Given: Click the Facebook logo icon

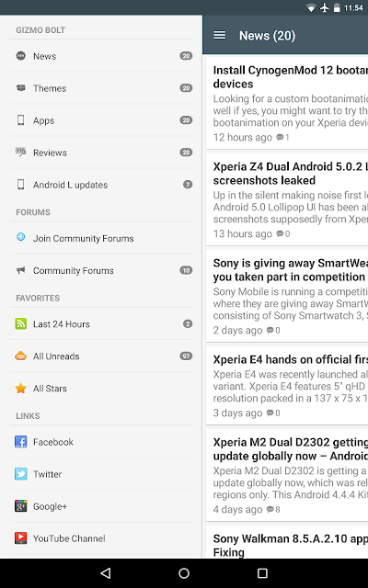Looking at the screenshot, I should click(21, 442).
